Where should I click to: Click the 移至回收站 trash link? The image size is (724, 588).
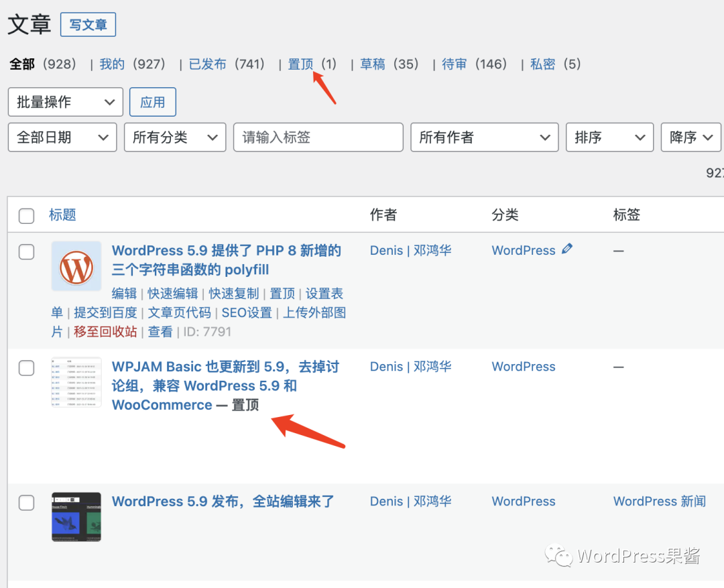(x=105, y=332)
